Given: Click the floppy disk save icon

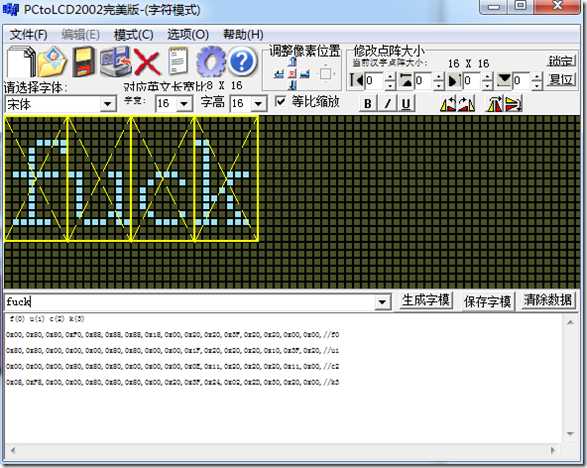Looking at the screenshot, I should point(83,62).
